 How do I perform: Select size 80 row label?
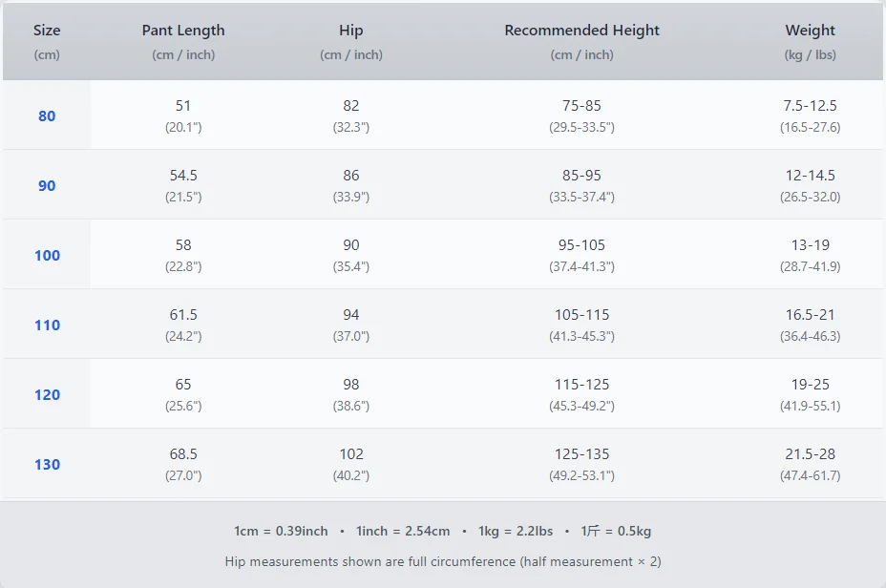click(x=47, y=116)
